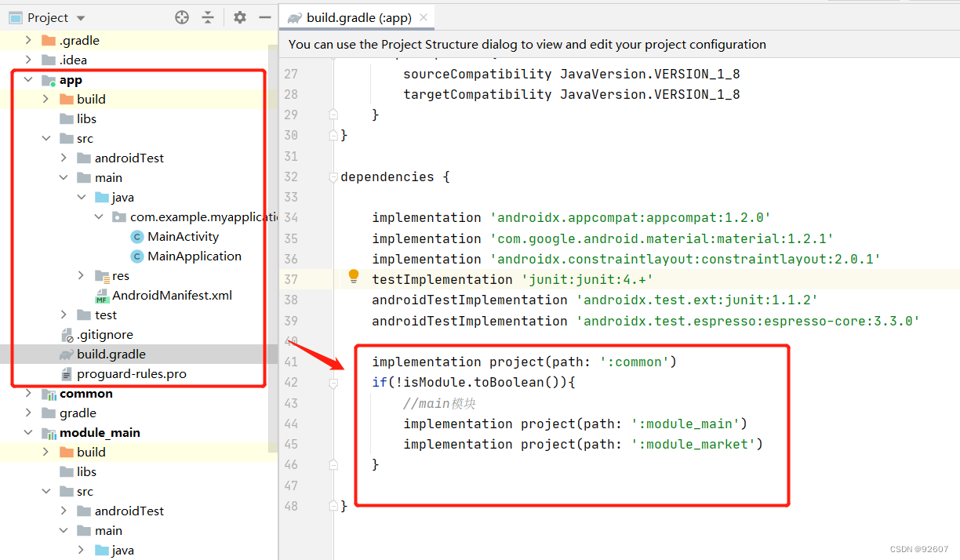Expand the gradle folder

click(28, 413)
